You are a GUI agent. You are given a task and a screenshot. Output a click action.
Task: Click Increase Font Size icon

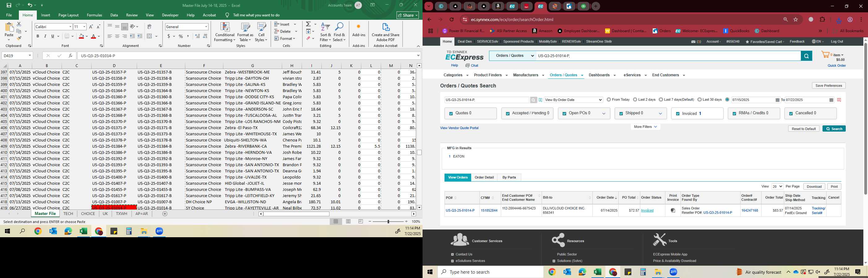click(91, 27)
